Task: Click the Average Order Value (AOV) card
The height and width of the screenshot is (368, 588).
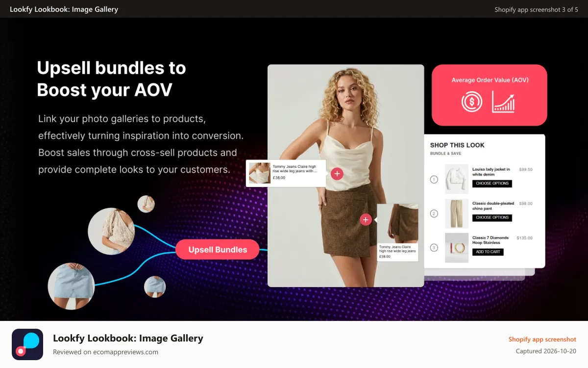Action: click(x=489, y=95)
